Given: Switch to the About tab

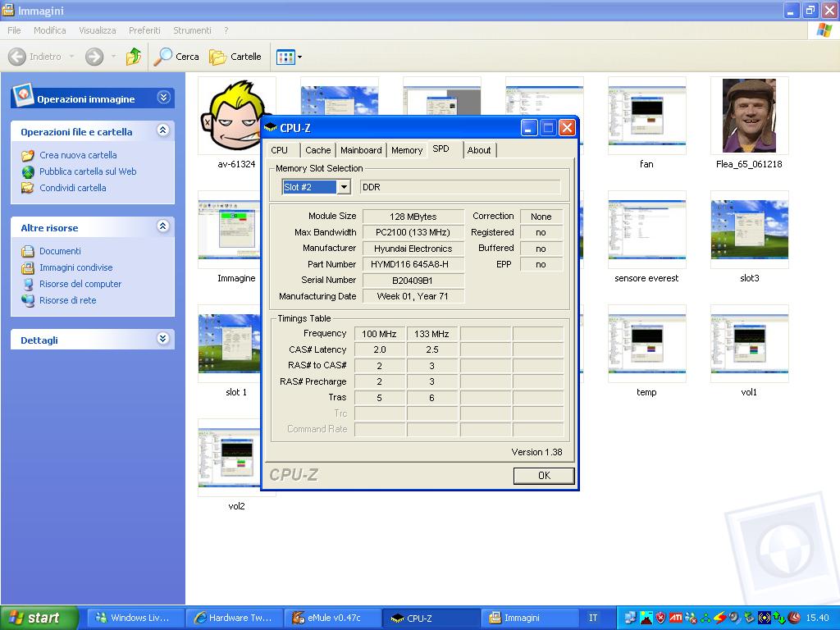Looking at the screenshot, I should [479, 151].
